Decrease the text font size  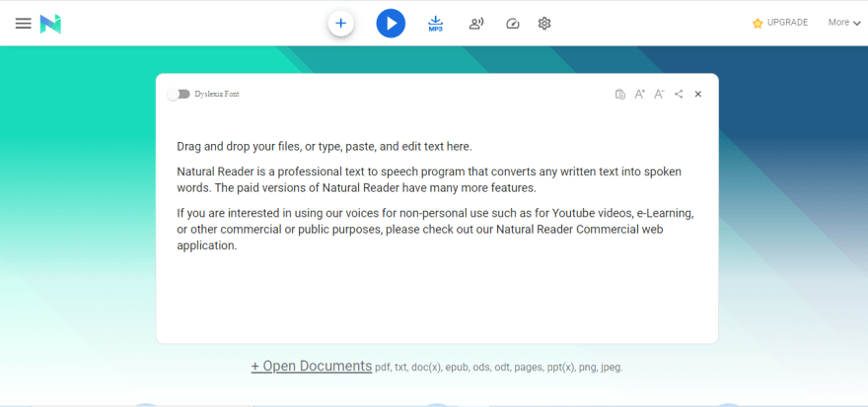coord(659,94)
